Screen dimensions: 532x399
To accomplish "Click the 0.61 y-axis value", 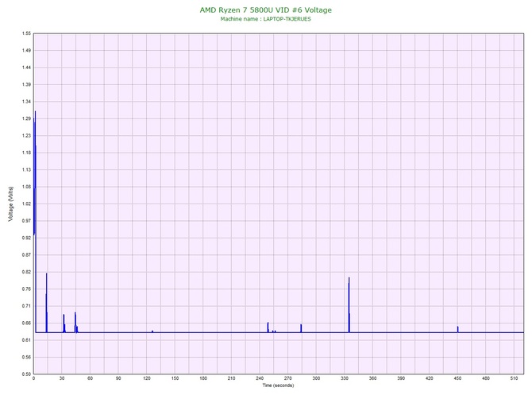I will 26,340.
